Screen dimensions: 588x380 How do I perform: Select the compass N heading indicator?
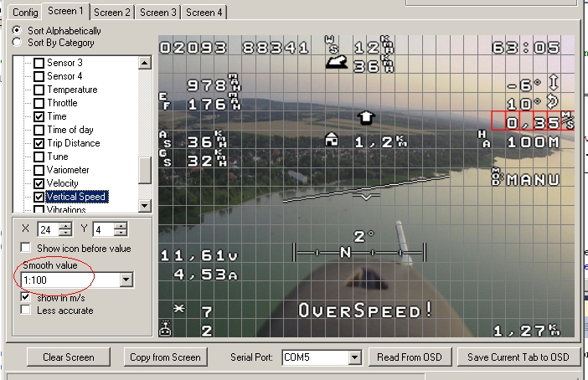345,251
